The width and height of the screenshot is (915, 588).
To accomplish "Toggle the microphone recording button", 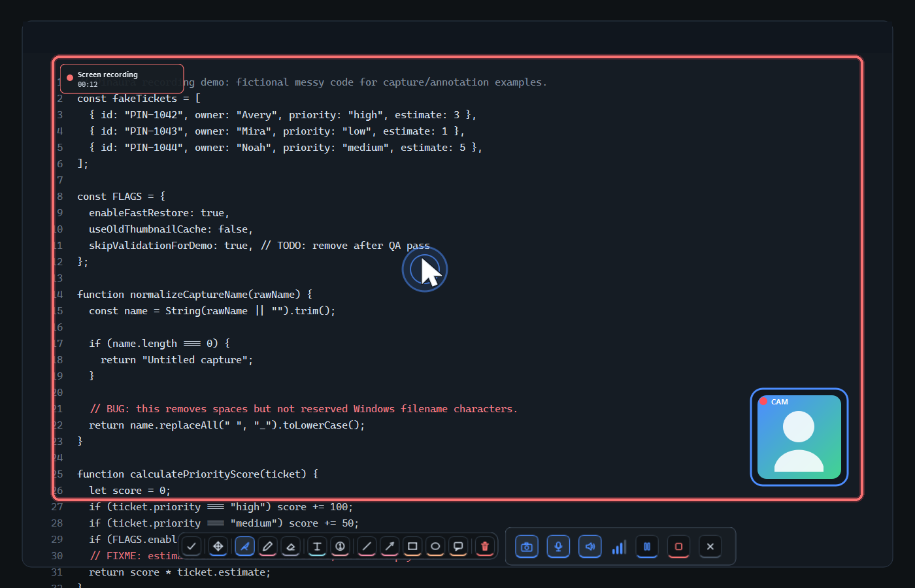I will coord(558,547).
